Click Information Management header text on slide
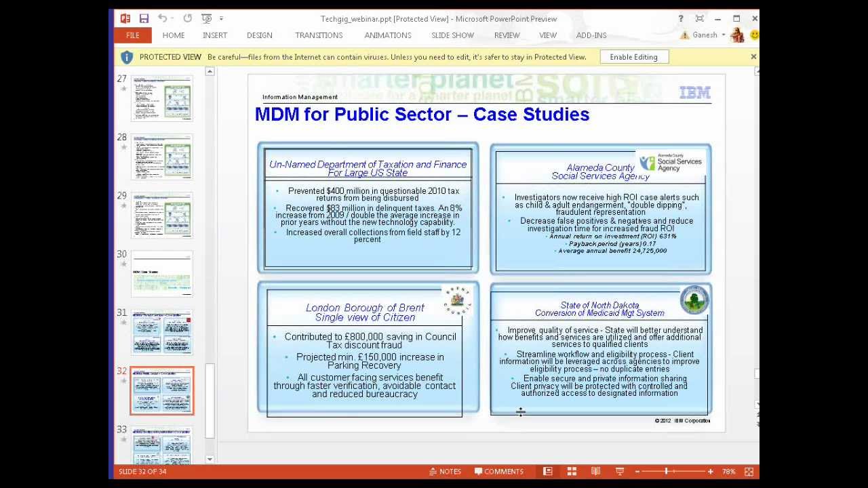868x488 pixels. [x=300, y=97]
